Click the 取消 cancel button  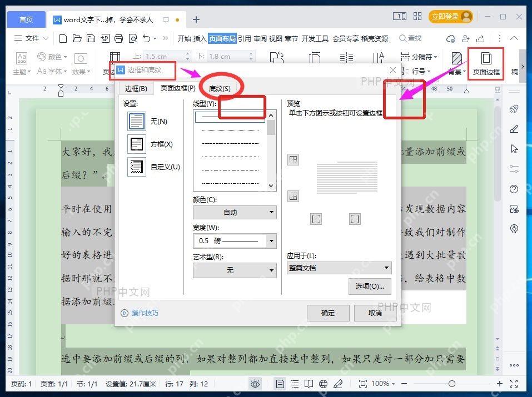(375, 313)
